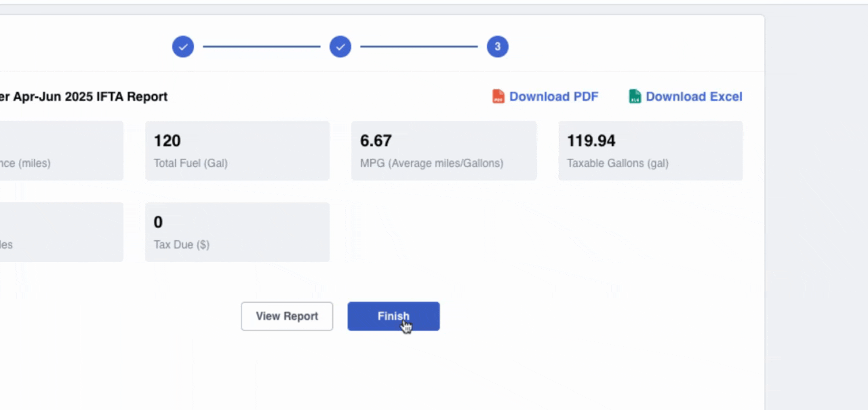Open the Download PDF link text
The width and height of the screenshot is (868, 410).
553,96
